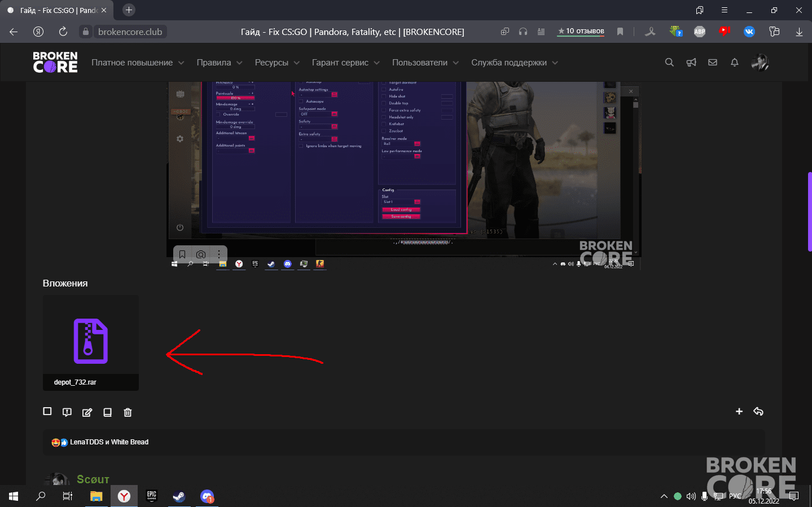
Task: Delete the post with the trash icon
Action: pyautogui.click(x=128, y=412)
